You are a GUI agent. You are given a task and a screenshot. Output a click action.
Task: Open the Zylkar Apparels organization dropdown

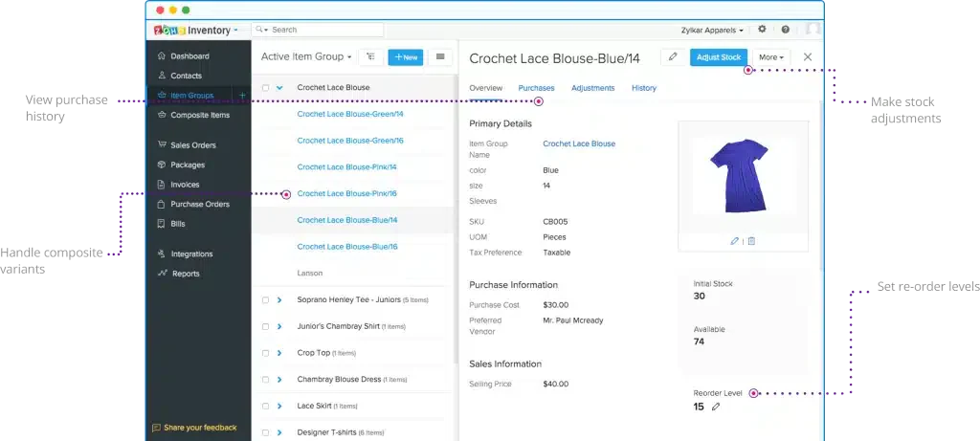pyautogui.click(x=712, y=30)
